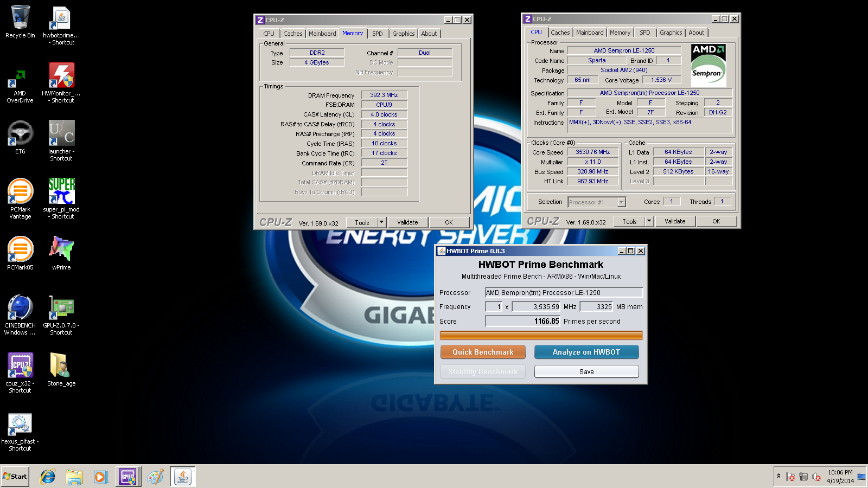Viewport: 868px width, 488px height.
Task: Launch cpuz_x32 Shortcut desktop icon
Action: point(20,373)
